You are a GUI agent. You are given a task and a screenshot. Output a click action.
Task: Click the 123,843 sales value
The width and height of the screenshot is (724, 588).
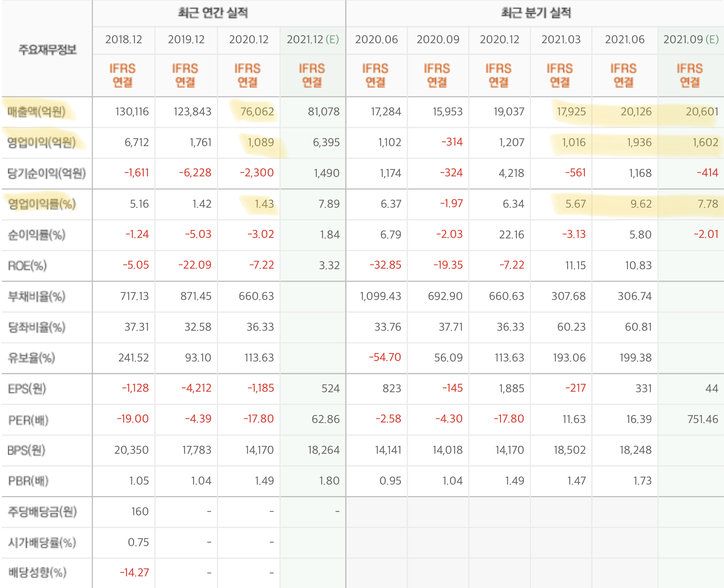coord(192,112)
